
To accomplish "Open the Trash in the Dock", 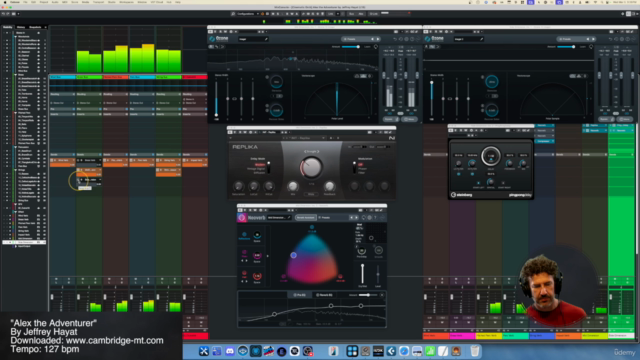I will (474, 351).
